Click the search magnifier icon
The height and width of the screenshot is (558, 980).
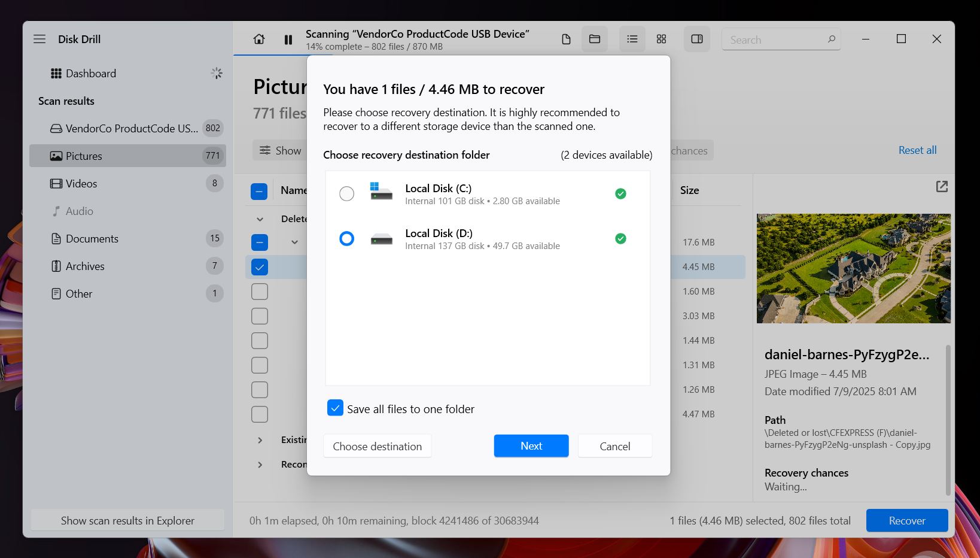pos(831,39)
